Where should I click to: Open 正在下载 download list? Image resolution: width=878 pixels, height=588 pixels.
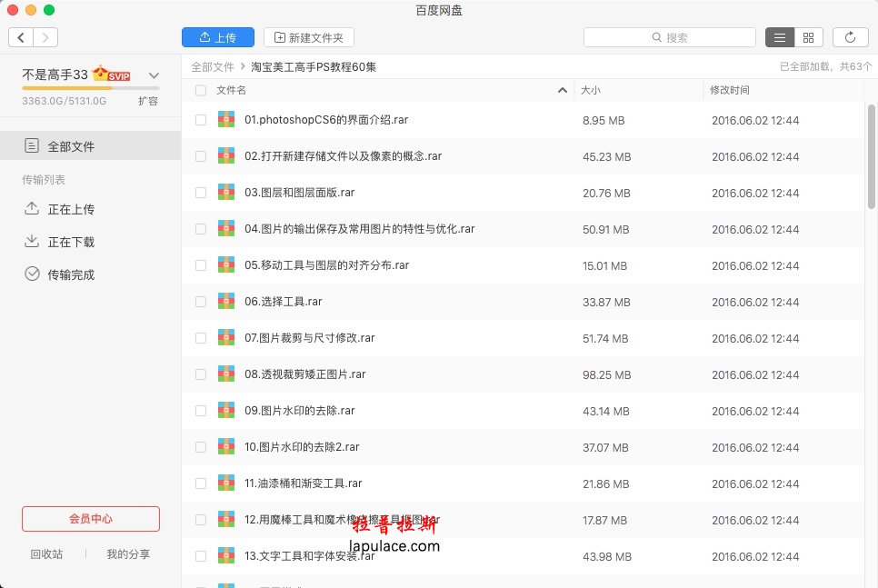coord(71,242)
